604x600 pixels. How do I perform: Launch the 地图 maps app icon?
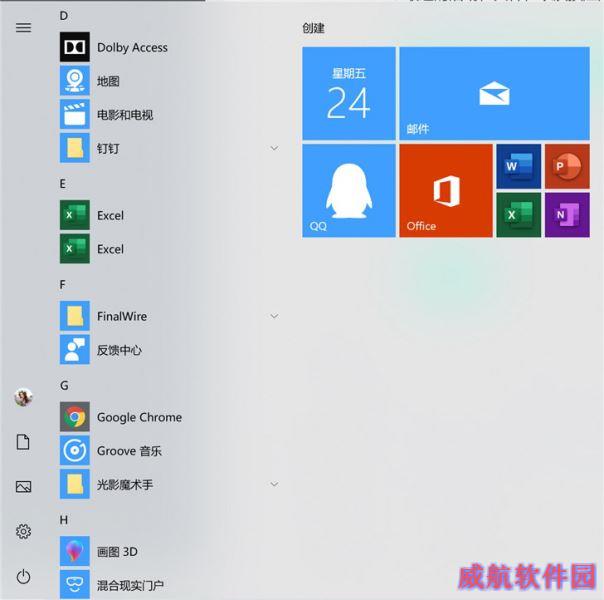tap(75, 80)
